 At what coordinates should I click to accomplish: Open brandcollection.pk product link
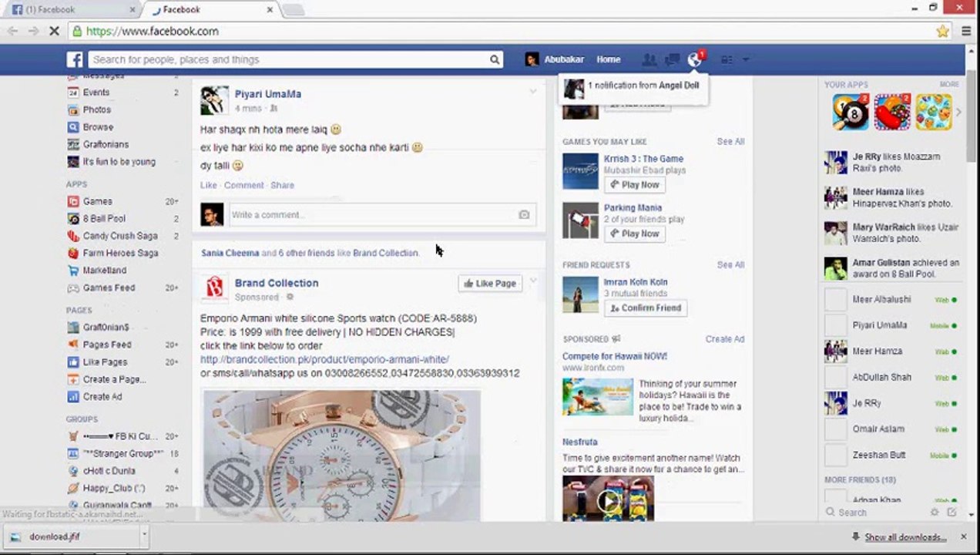click(324, 359)
